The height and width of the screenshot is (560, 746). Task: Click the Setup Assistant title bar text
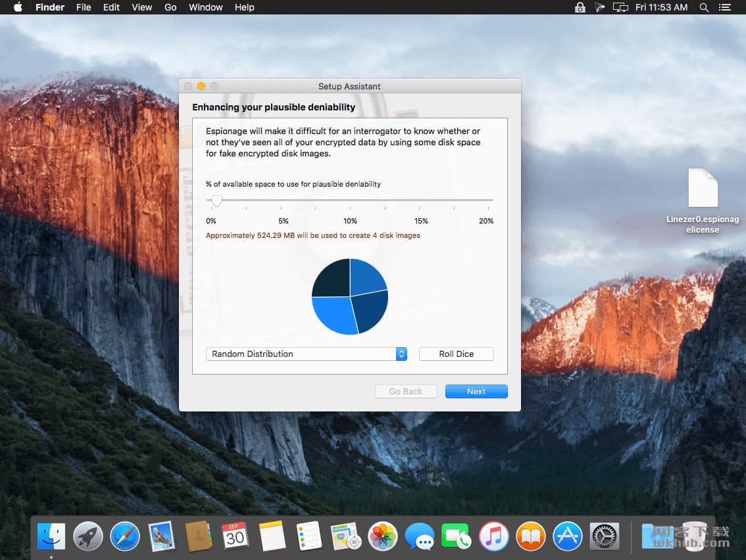[x=349, y=86]
